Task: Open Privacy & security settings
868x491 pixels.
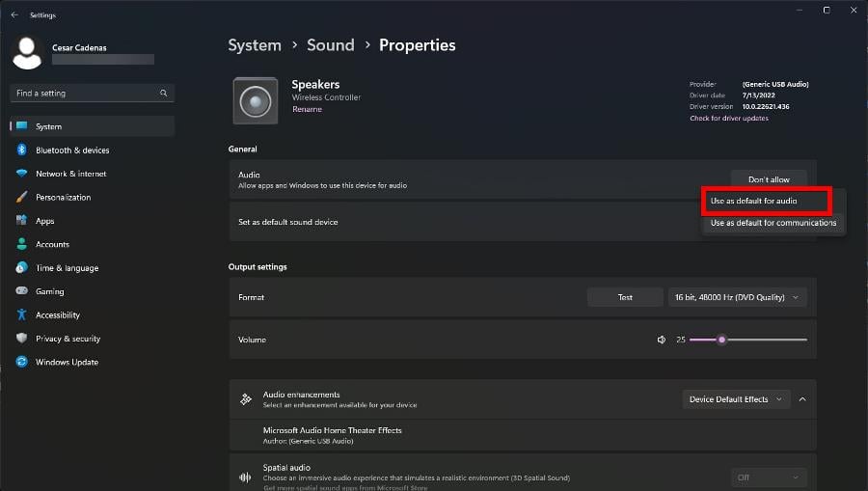Action: coord(92,339)
